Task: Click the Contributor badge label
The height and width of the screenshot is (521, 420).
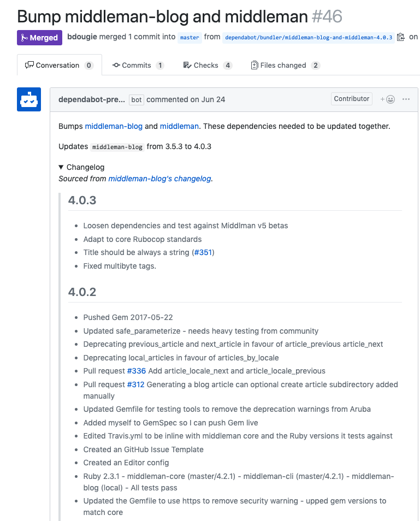Action: [x=352, y=99]
